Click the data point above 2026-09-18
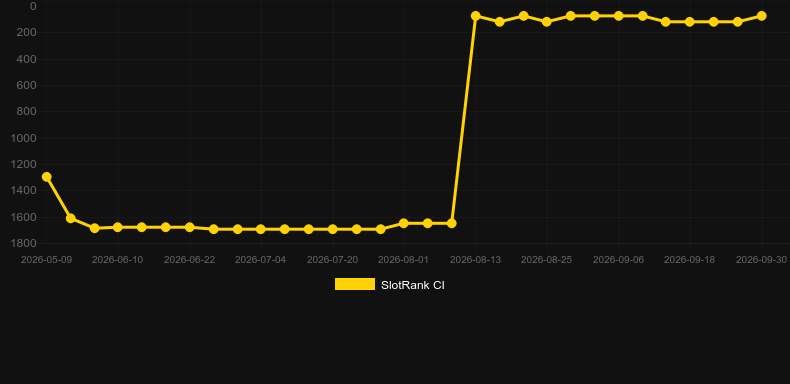 click(x=690, y=22)
